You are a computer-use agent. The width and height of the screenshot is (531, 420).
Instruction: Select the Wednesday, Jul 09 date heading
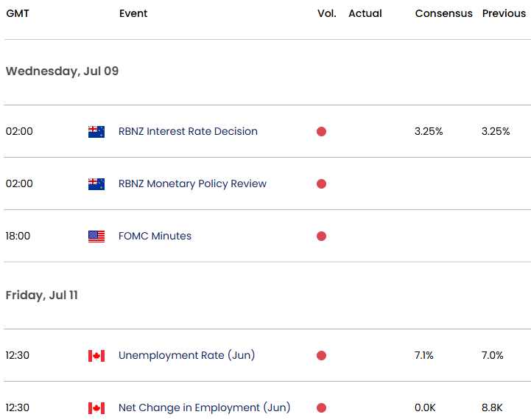62,71
